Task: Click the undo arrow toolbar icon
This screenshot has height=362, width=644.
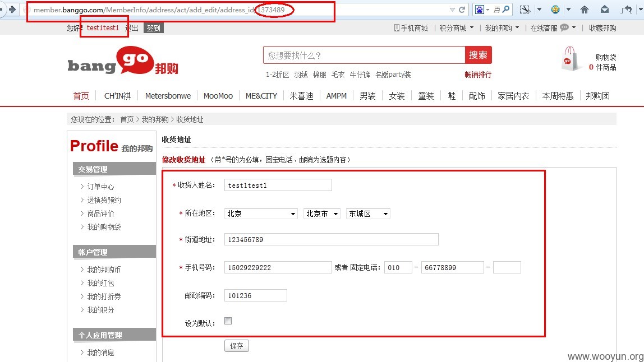Action: click(x=627, y=10)
